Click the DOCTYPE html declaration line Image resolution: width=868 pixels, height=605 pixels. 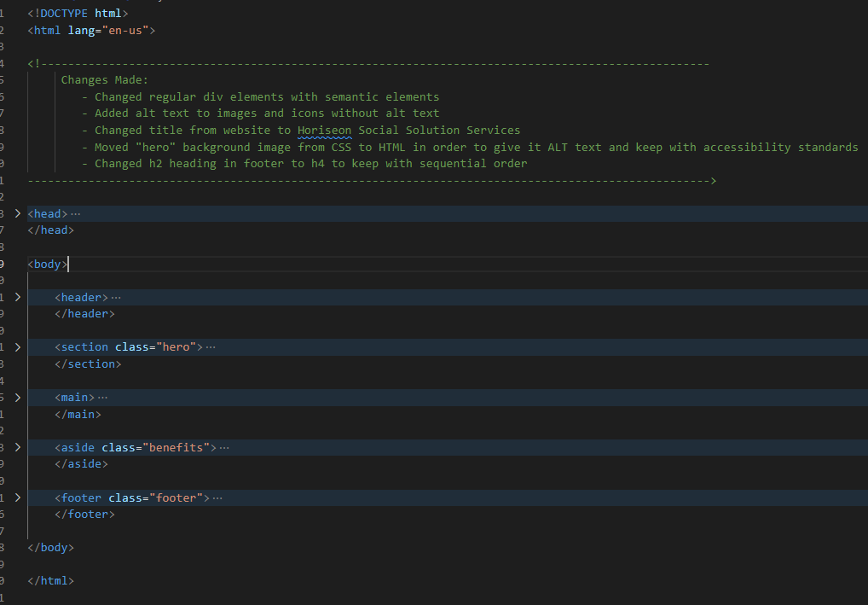(78, 14)
